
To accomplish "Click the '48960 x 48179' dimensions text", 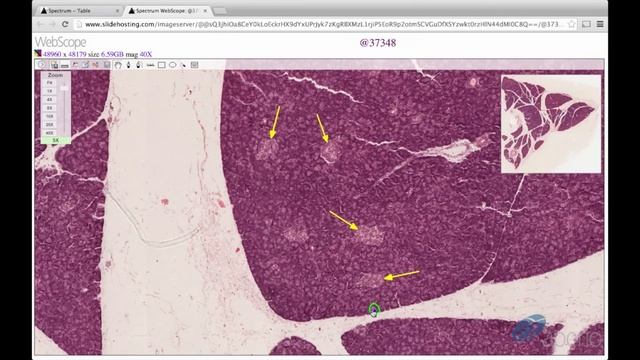I will coord(64,54).
